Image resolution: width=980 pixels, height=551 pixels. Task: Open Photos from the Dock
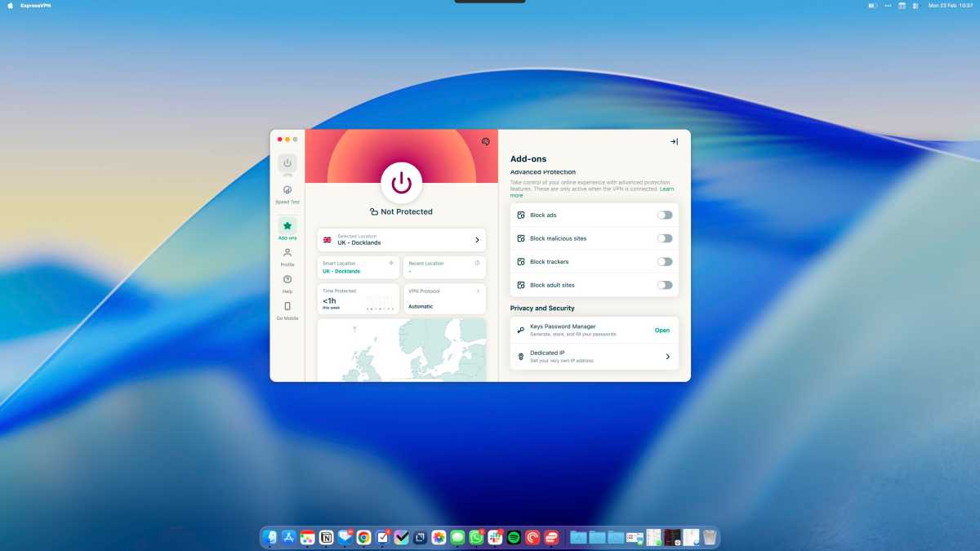[439, 537]
